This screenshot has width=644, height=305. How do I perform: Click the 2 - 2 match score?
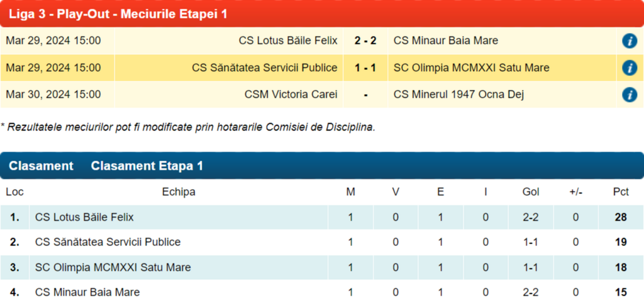coord(365,41)
